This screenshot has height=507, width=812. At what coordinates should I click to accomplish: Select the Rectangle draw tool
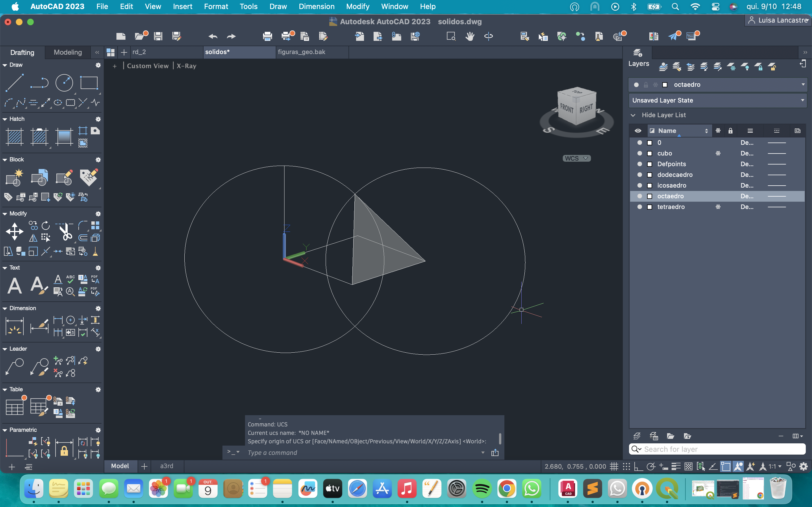pos(89,83)
